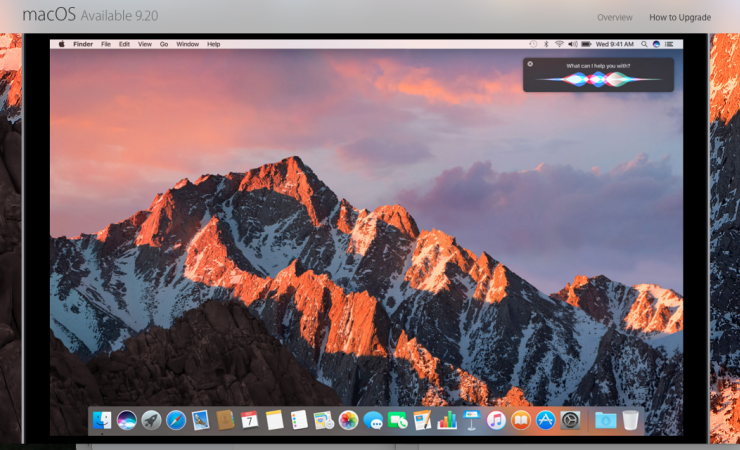Close the Siri panel

click(530, 64)
